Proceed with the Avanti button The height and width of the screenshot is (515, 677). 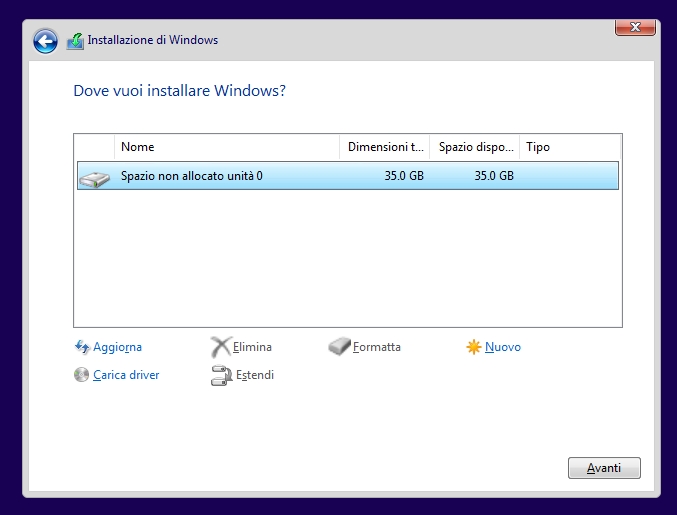point(604,468)
